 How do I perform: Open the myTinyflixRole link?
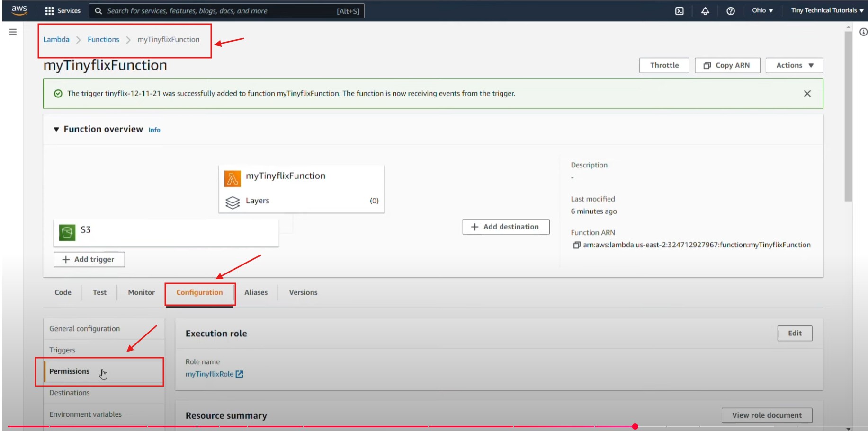[x=209, y=374]
